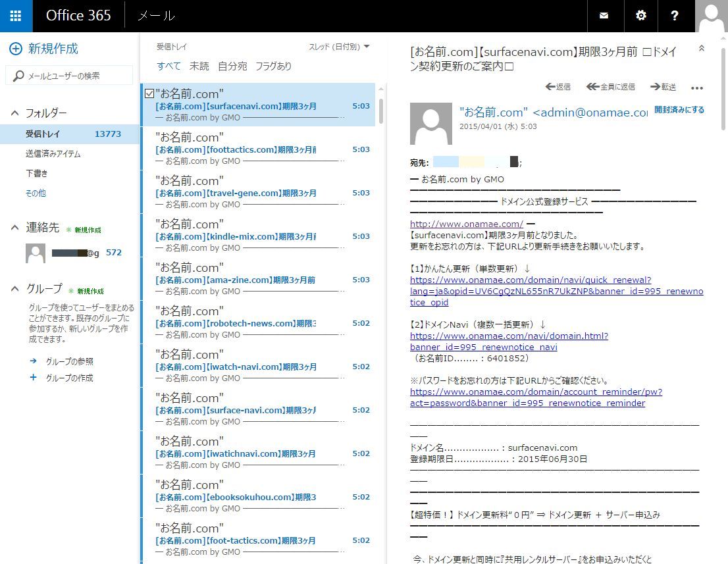The width and height of the screenshot is (728, 564).
Task: Click the メール header label
Action: click(157, 16)
